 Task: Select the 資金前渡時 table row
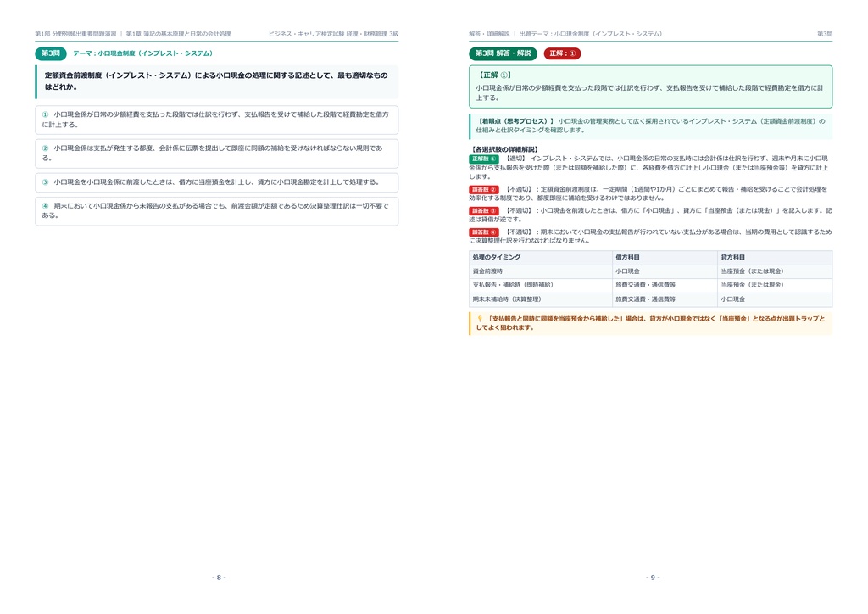(x=650, y=271)
